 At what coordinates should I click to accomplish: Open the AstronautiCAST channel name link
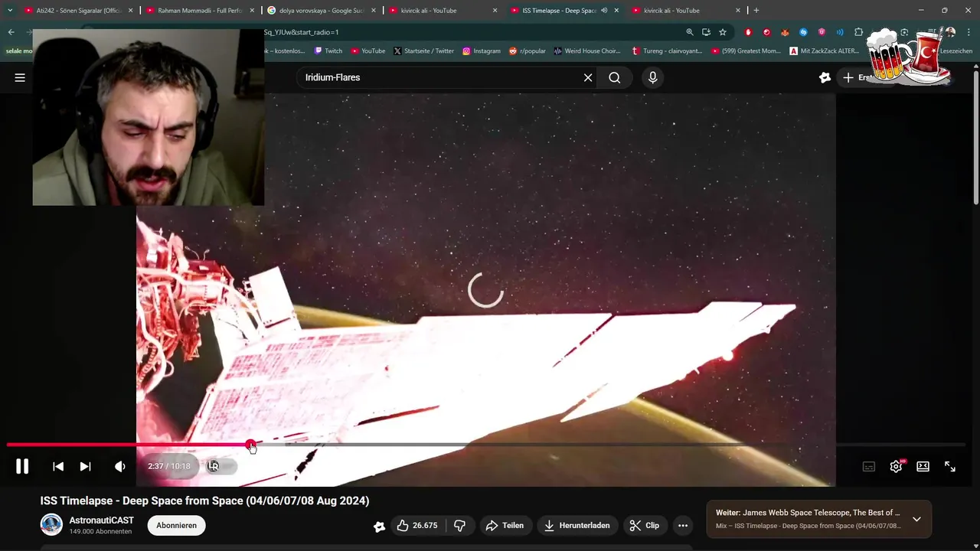tap(101, 520)
